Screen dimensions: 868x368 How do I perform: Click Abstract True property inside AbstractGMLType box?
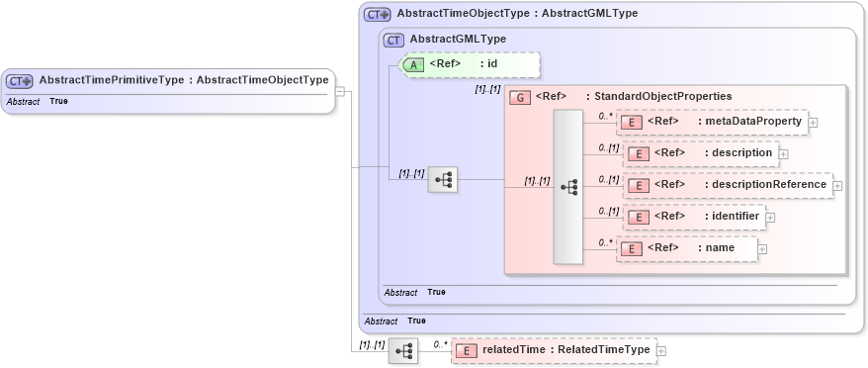414,293
